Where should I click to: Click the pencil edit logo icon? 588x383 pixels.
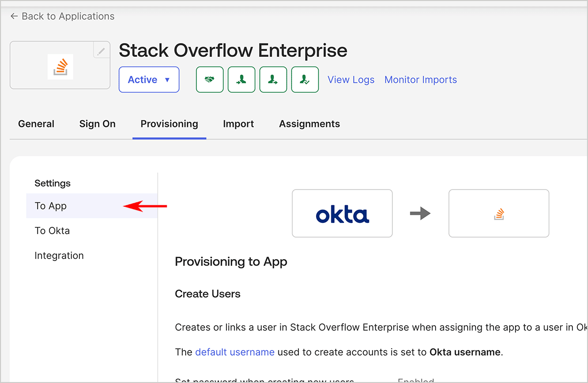101,50
